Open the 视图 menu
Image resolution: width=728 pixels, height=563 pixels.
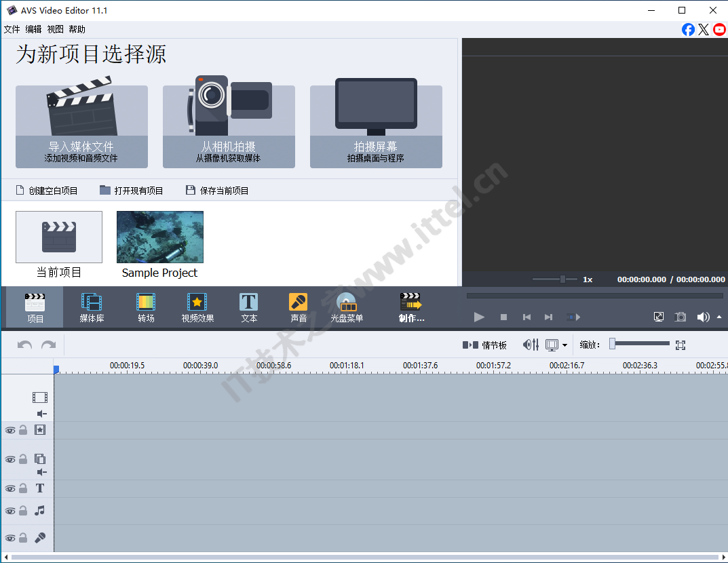(55, 29)
